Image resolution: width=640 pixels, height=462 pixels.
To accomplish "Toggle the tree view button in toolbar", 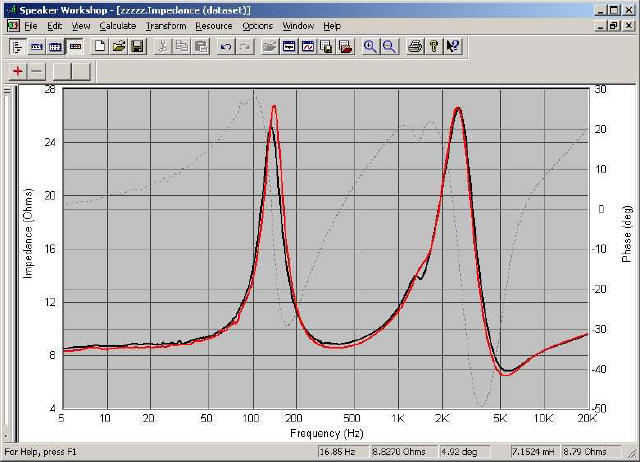I will point(18,46).
